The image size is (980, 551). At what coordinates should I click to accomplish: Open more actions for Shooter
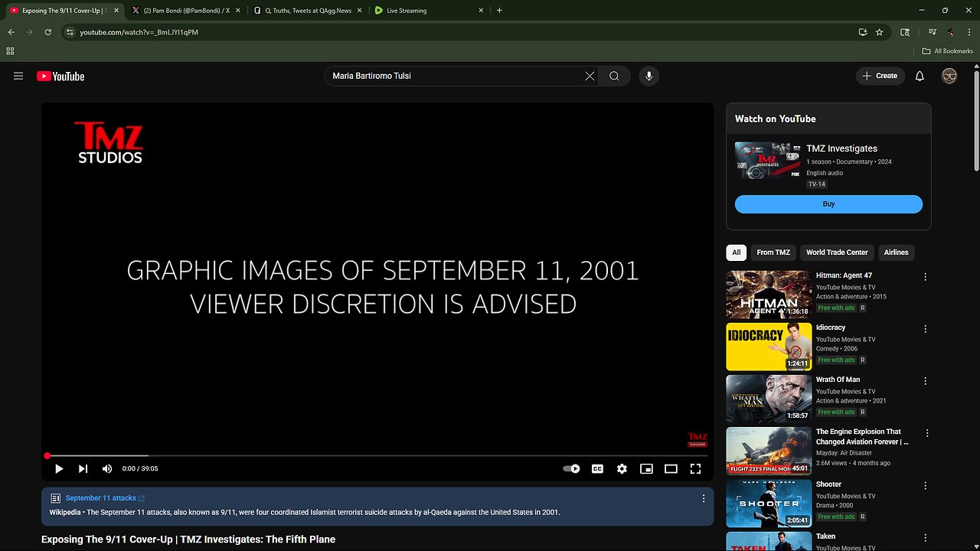click(x=925, y=486)
